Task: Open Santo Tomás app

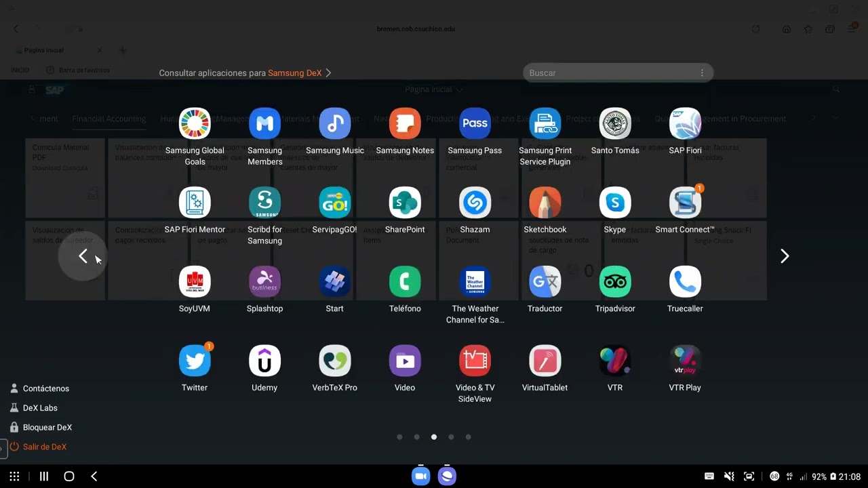Action: pyautogui.click(x=615, y=123)
